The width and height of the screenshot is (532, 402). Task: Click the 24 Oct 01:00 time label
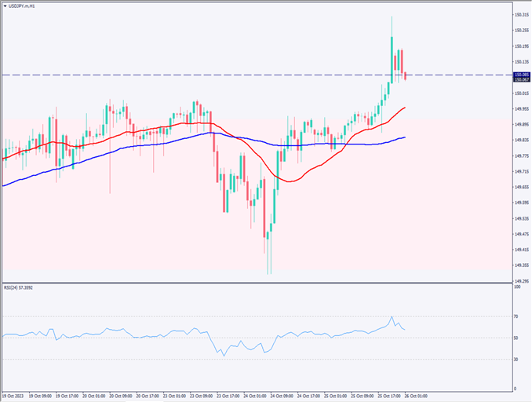[255, 397]
